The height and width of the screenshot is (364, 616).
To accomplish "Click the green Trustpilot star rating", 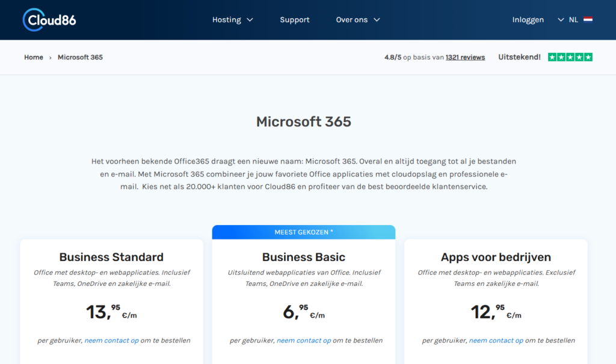I will (570, 57).
